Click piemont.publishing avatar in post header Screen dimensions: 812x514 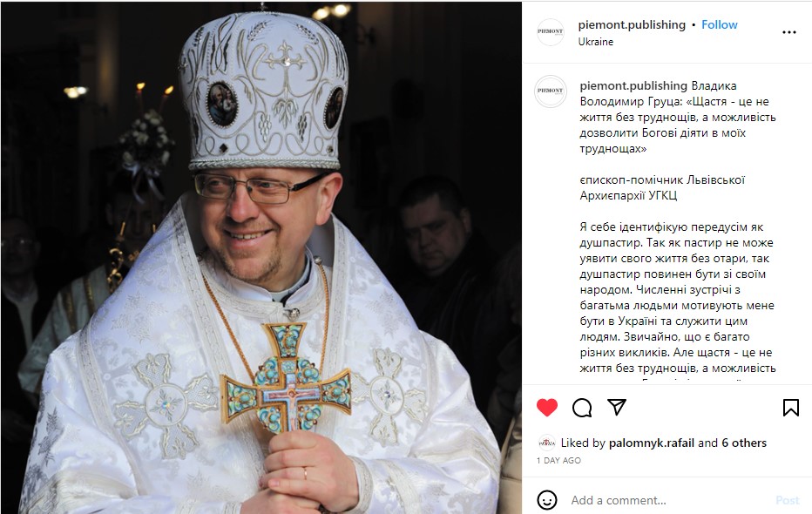[x=550, y=32]
